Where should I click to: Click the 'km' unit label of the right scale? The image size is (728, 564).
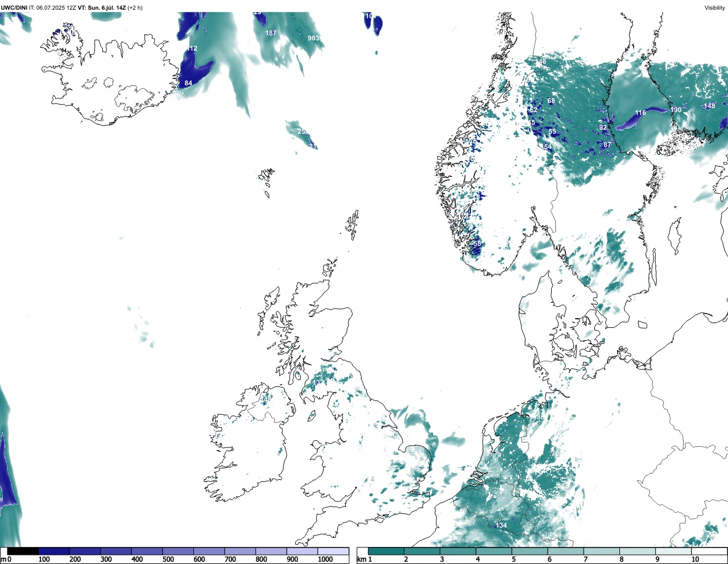[361, 559]
